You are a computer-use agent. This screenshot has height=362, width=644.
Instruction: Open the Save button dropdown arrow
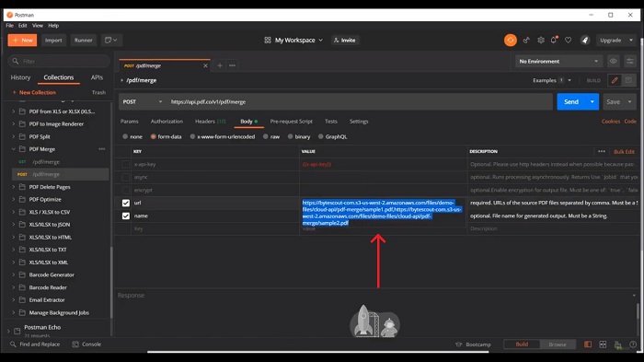629,102
